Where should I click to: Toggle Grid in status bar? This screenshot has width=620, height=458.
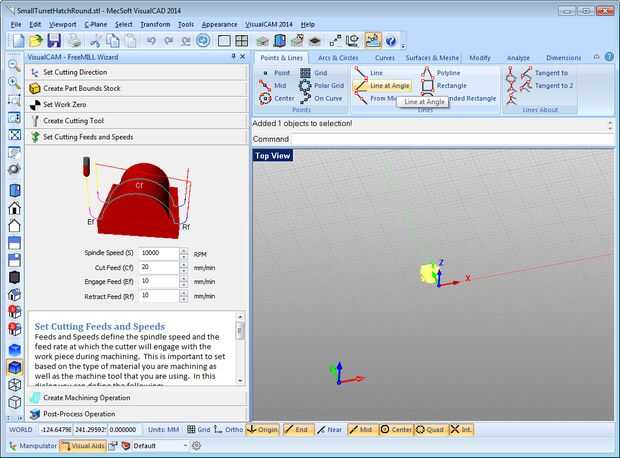tap(198, 430)
